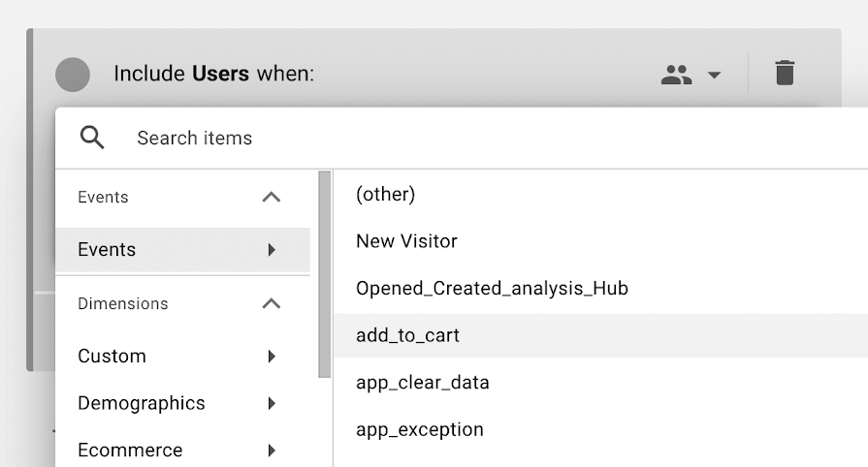
Task: Choose the (other) event option
Action: pyautogui.click(x=600, y=194)
